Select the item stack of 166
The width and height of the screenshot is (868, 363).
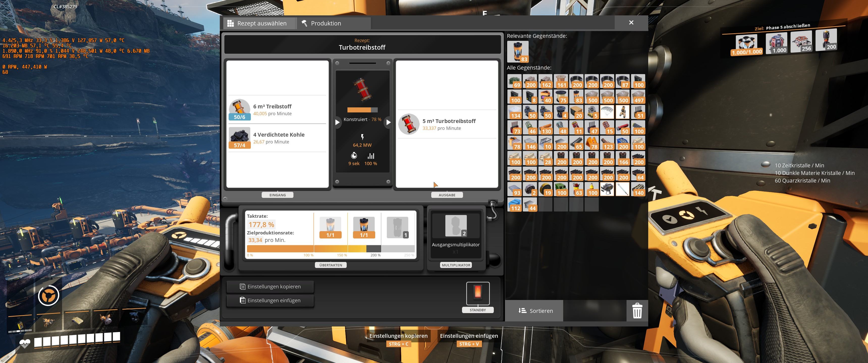[623, 159]
